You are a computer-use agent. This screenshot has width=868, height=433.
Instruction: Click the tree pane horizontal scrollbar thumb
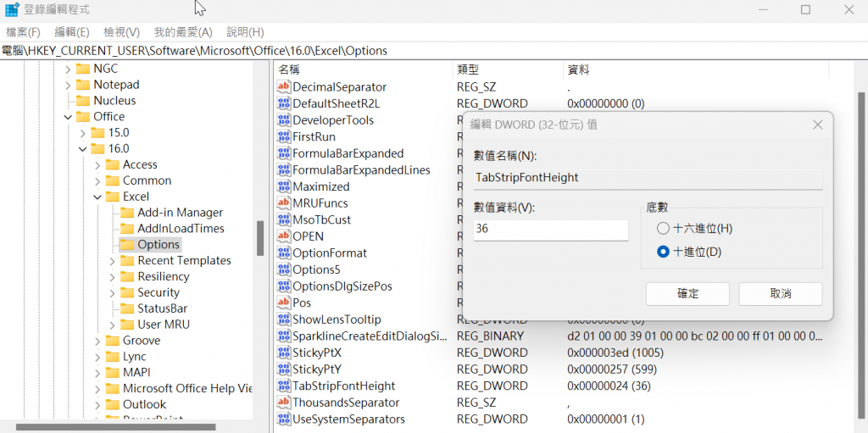115,427
